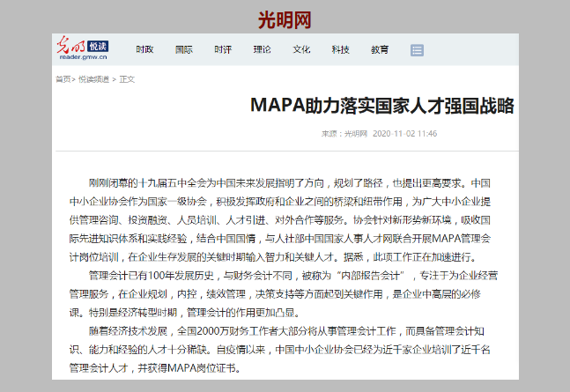Viewport: 570px width, 392px height.
Task: Click the 首页 breadcrumb link
Action: click(x=63, y=79)
